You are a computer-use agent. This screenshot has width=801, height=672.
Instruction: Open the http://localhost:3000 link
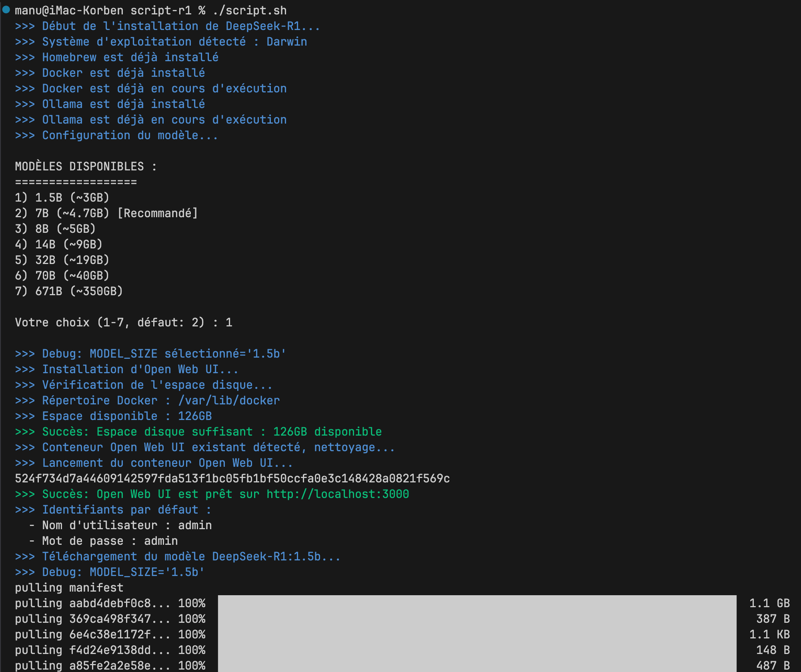click(x=338, y=494)
